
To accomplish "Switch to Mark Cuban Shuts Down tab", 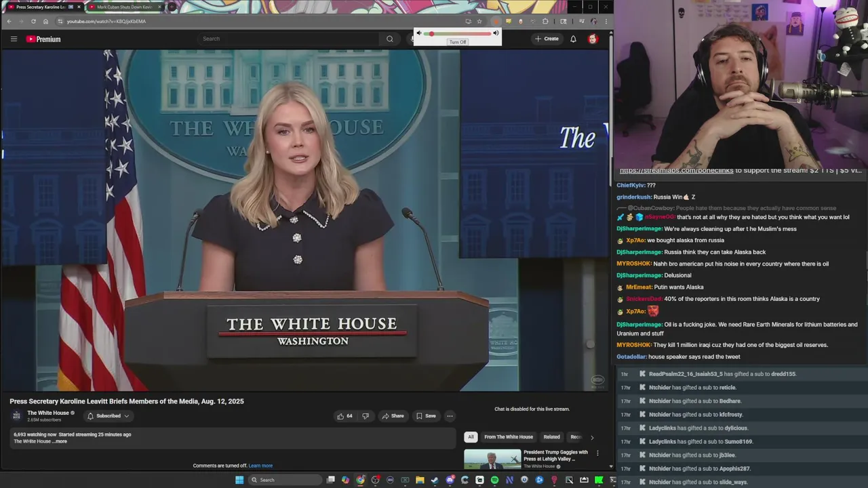I will [x=124, y=7].
